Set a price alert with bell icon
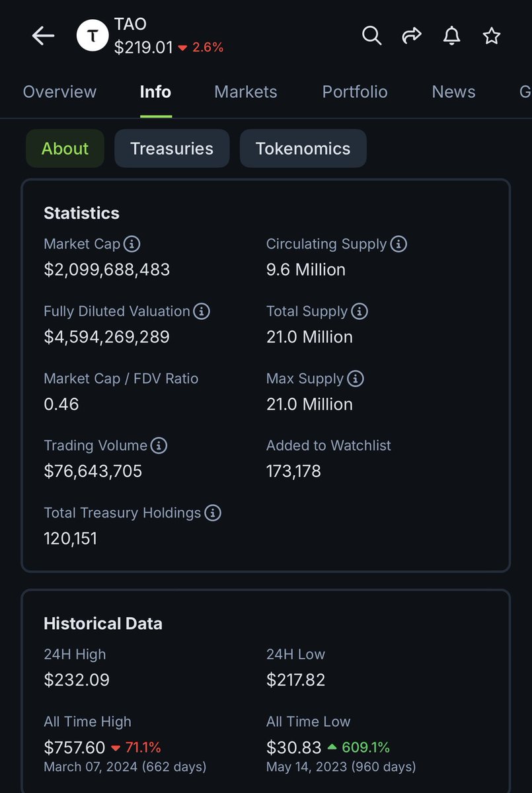 tap(451, 36)
